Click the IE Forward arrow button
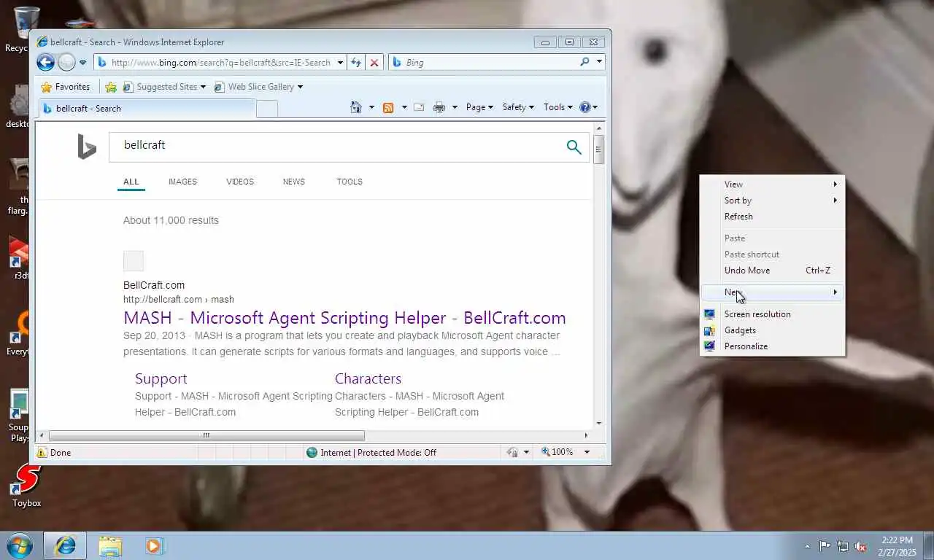Image resolution: width=934 pixels, height=560 pixels. [x=66, y=62]
